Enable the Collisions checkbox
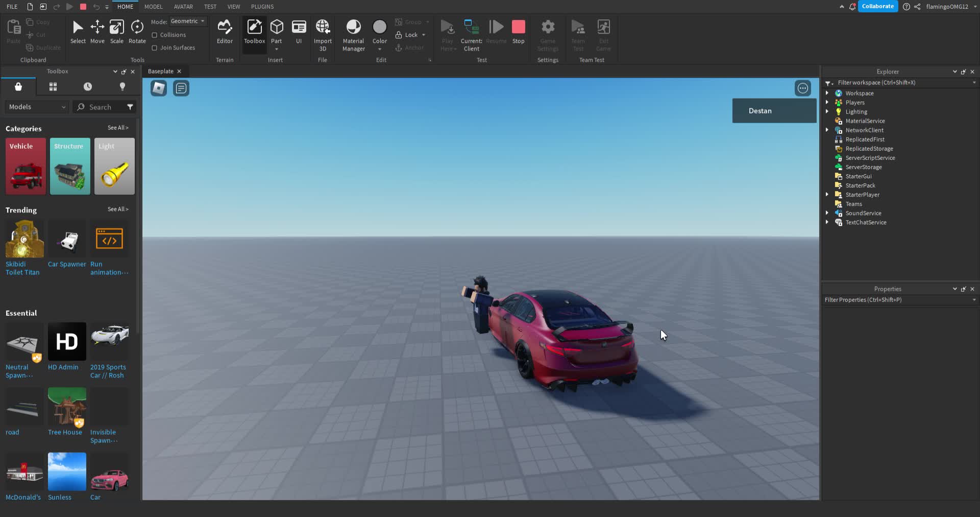The height and width of the screenshot is (517, 980). [x=156, y=34]
